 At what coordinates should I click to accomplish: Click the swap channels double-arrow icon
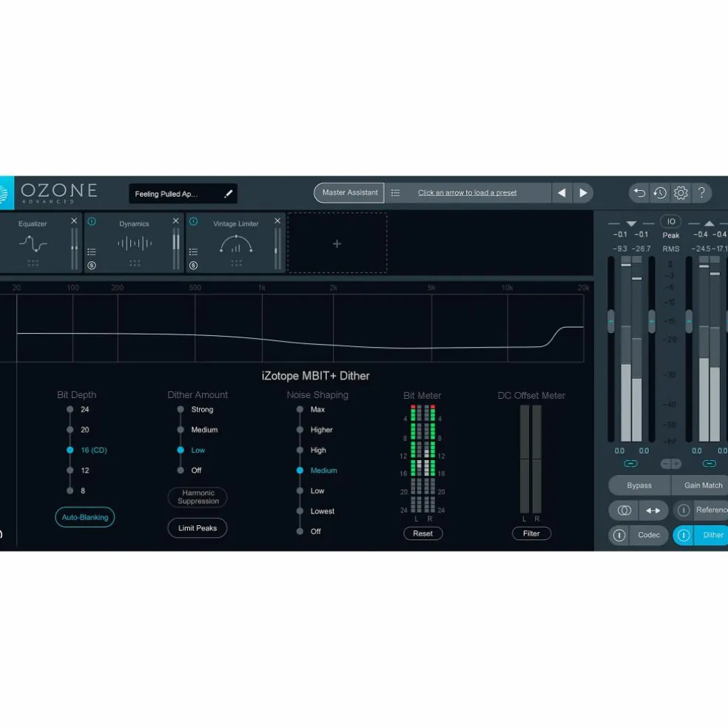coord(653,510)
